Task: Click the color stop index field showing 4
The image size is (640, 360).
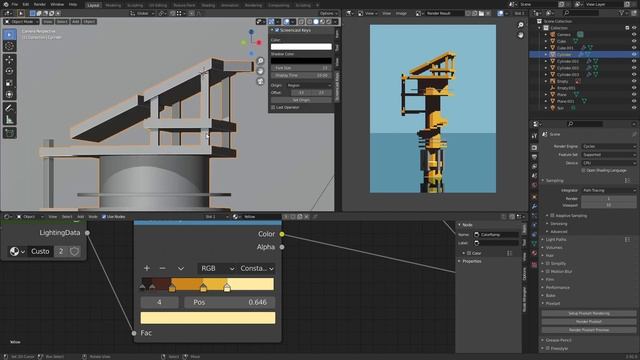Action: pyautogui.click(x=160, y=302)
